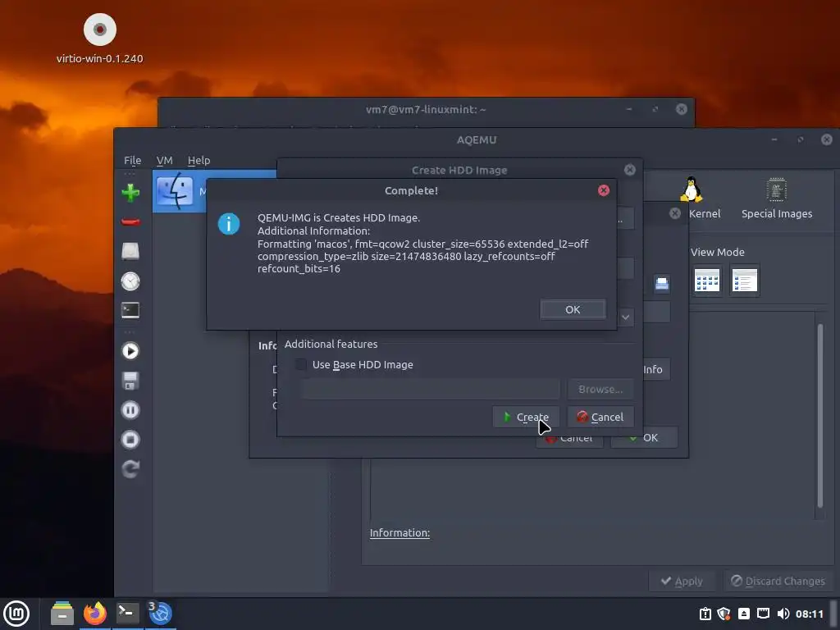Image resolution: width=840 pixels, height=630 pixels.
Task: Click the shield security tray icon
Action: [x=724, y=614]
